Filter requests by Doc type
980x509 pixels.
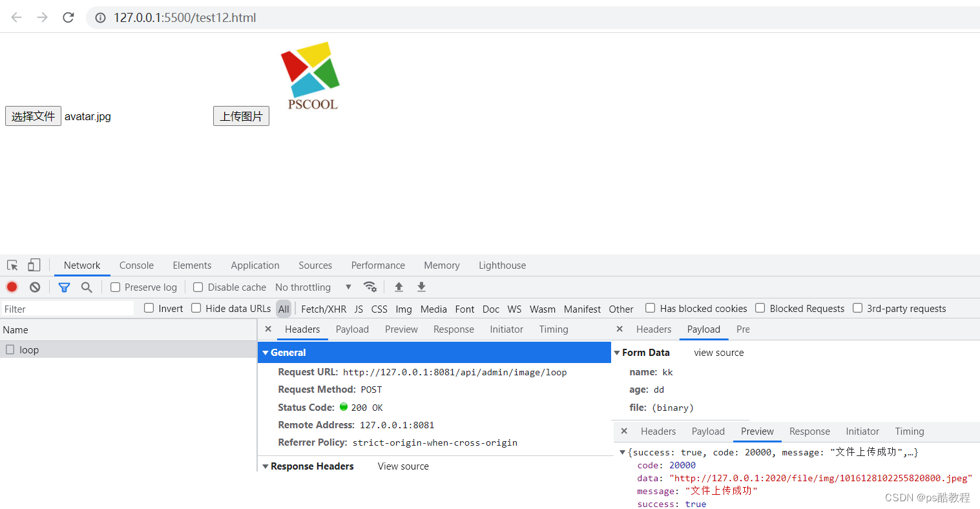pyautogui.click(x=491, y=309)
